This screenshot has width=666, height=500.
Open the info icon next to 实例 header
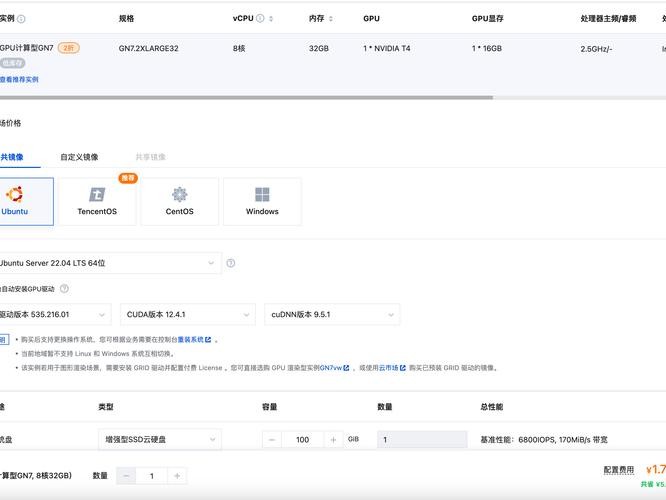[x=21, y=19]
